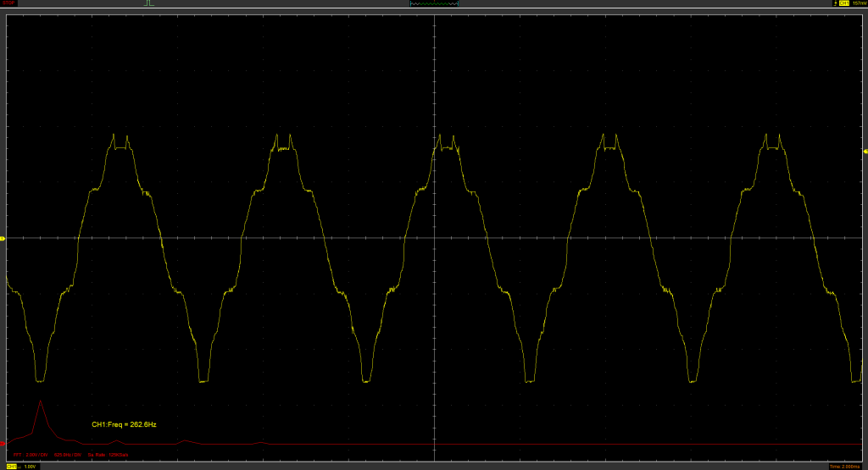Click the yellow CH1 ground level marker
The height and width of the screenshot is (470, 868).
tap(3, 239)
